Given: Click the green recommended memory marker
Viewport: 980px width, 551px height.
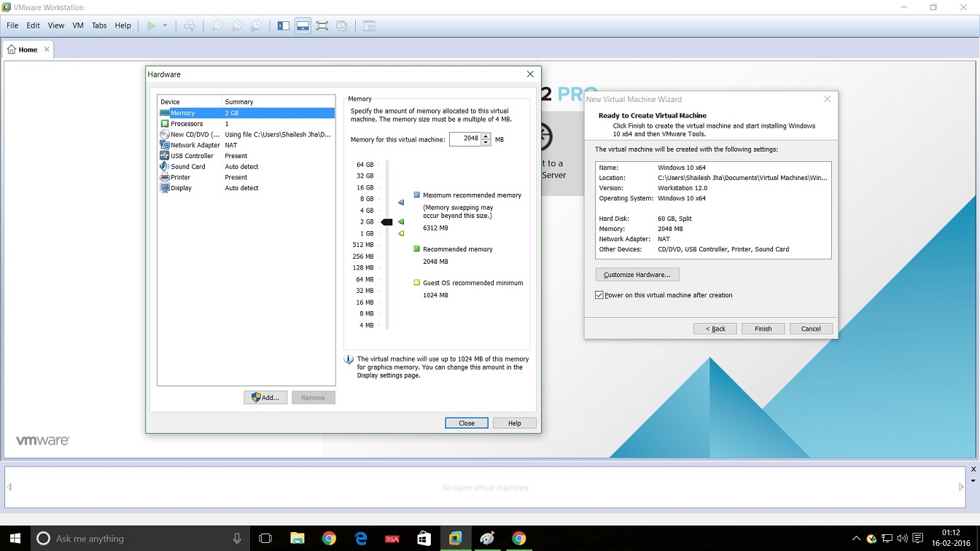Looking at the screenshot, I should 401,222.
